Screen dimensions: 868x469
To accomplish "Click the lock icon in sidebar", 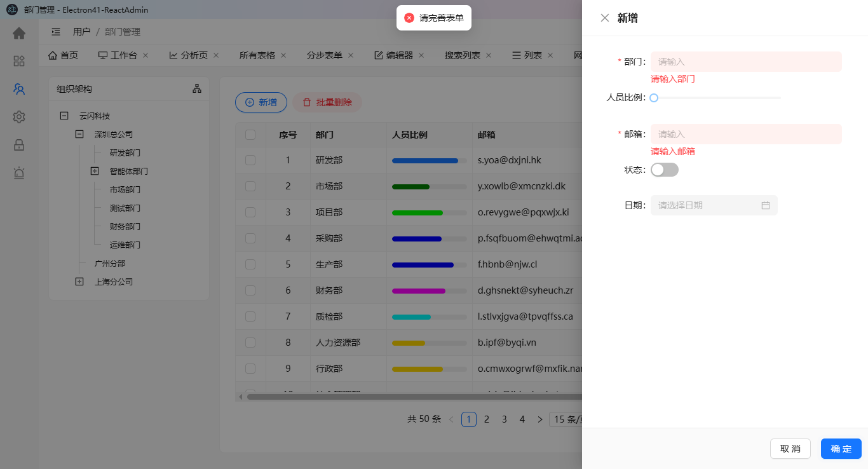I will [19, 145].
